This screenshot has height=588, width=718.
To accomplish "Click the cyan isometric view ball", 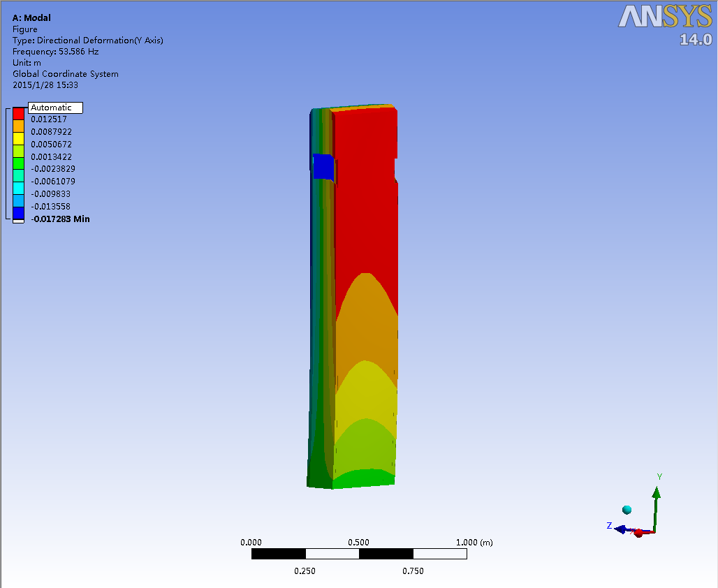I will pos(627,510).
